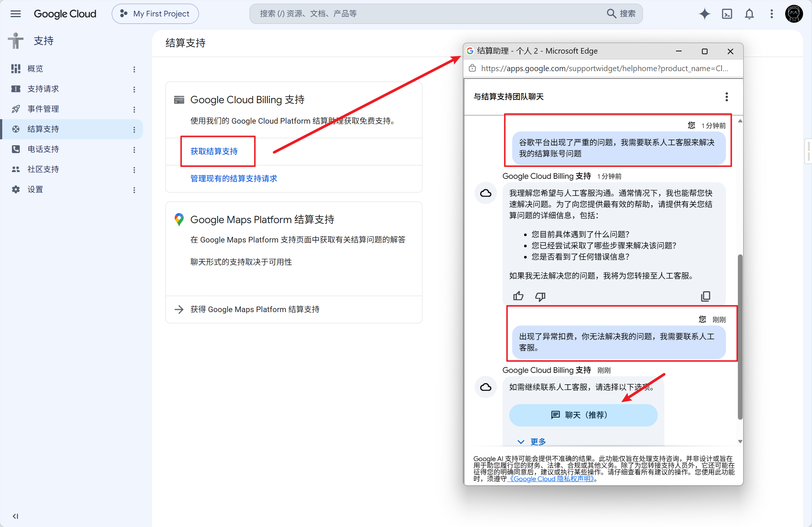Open the top bar three-dot settings menu

[x=771, y=14]
